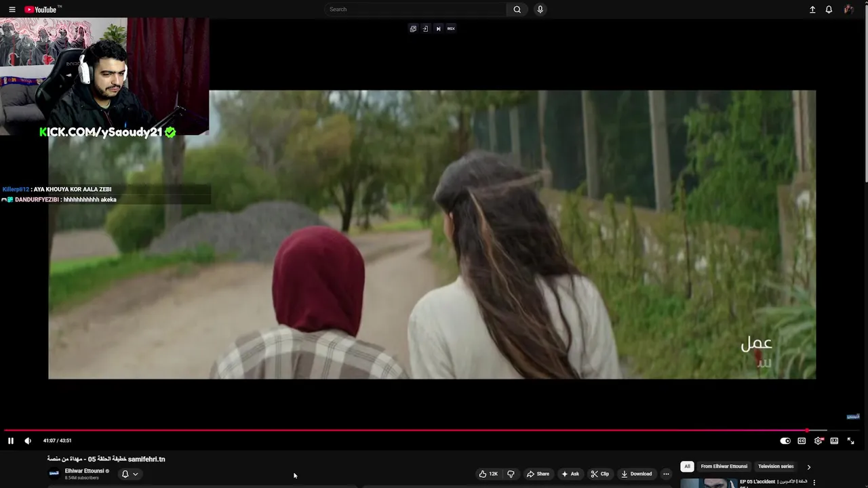Click the skip-next icon above the video
The height and width of the screenshot is (488, 868).
[438, 28]
